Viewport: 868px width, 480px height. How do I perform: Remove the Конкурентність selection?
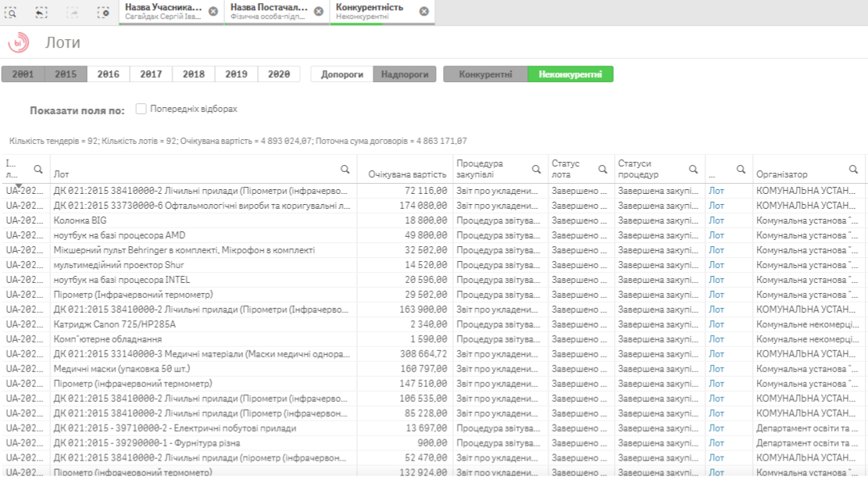pos(423,11)
